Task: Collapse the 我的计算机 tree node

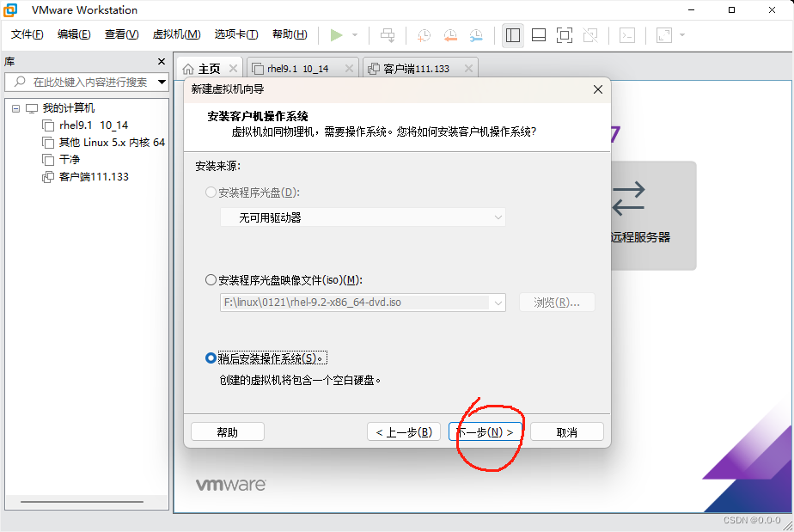Action: (15, 108)
